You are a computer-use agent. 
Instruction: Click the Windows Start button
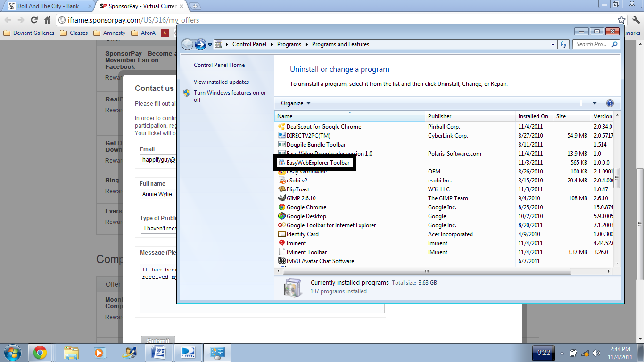click(13, 353)
